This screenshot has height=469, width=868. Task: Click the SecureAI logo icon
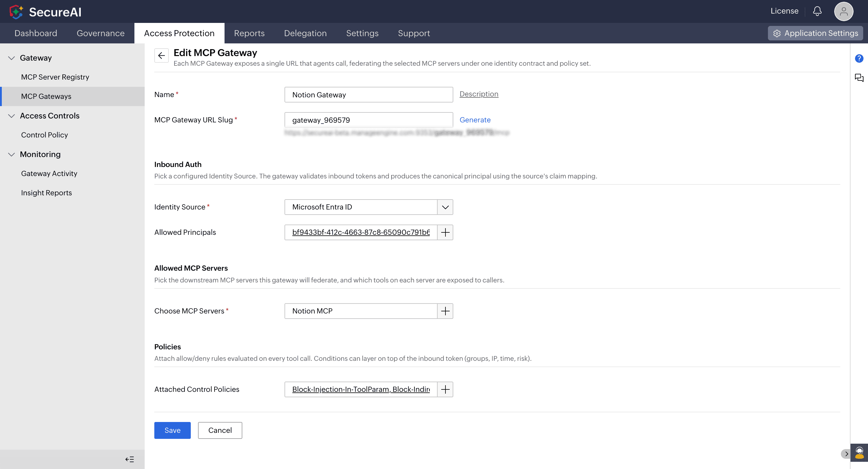(x=16, y=12)
